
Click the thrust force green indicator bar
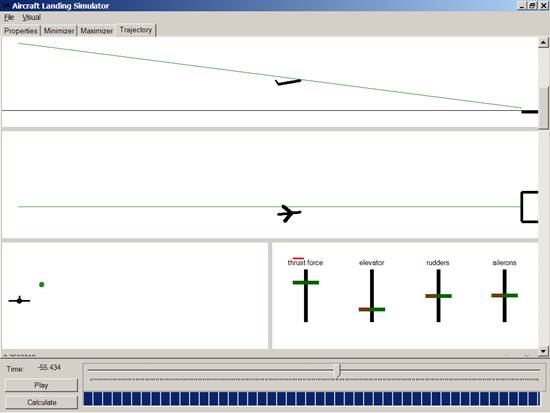[x=306, y=282]
